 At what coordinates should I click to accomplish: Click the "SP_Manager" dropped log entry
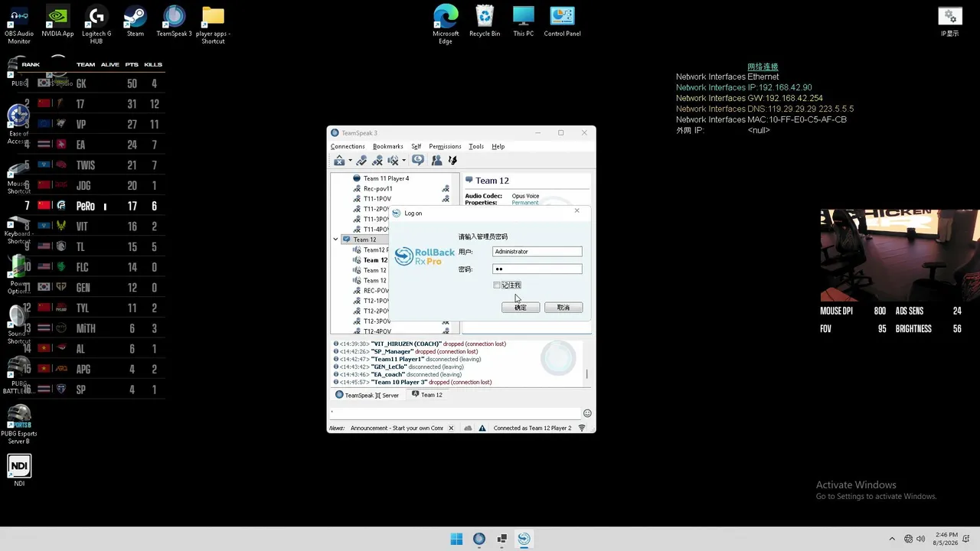tap(406, 351)
